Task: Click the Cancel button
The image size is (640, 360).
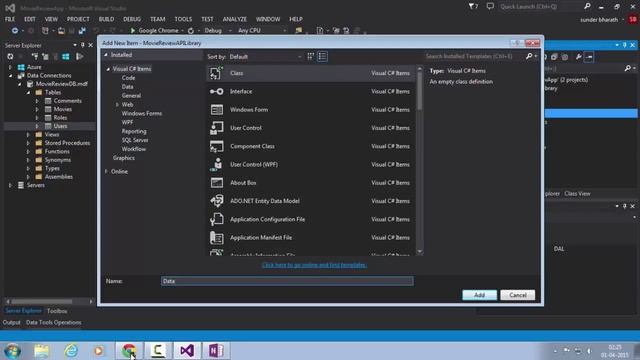Action: (x=518, y=295)
